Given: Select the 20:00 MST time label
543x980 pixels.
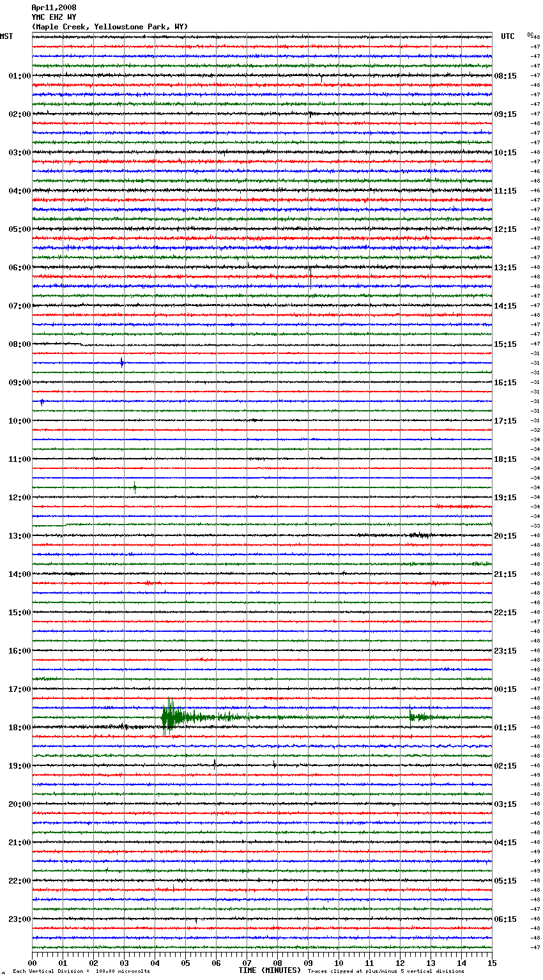Looking at the screenshot, I should [x=20, y=804].
